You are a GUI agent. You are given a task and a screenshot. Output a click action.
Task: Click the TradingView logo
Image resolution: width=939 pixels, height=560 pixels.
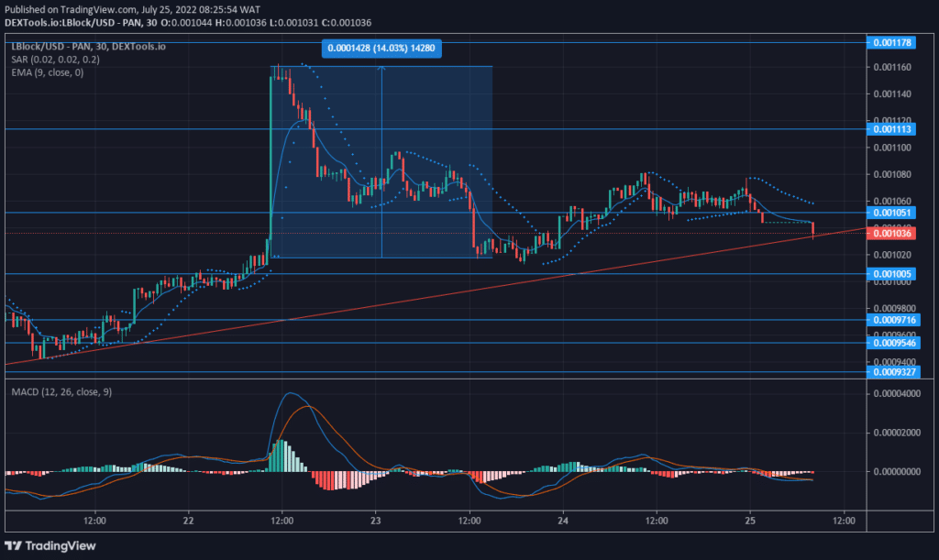pos(50,545)
